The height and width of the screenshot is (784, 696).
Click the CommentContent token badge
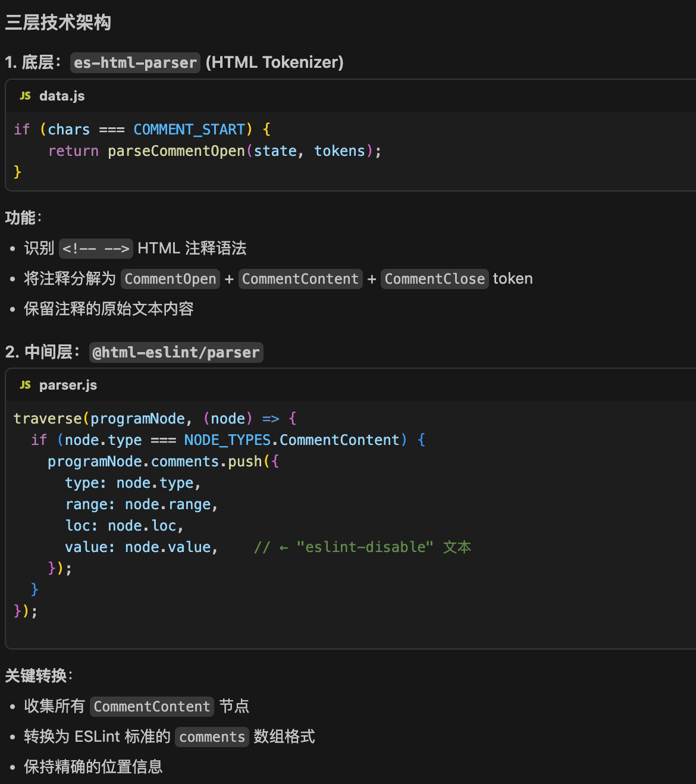pyautogui.click(x=300, y=278)
